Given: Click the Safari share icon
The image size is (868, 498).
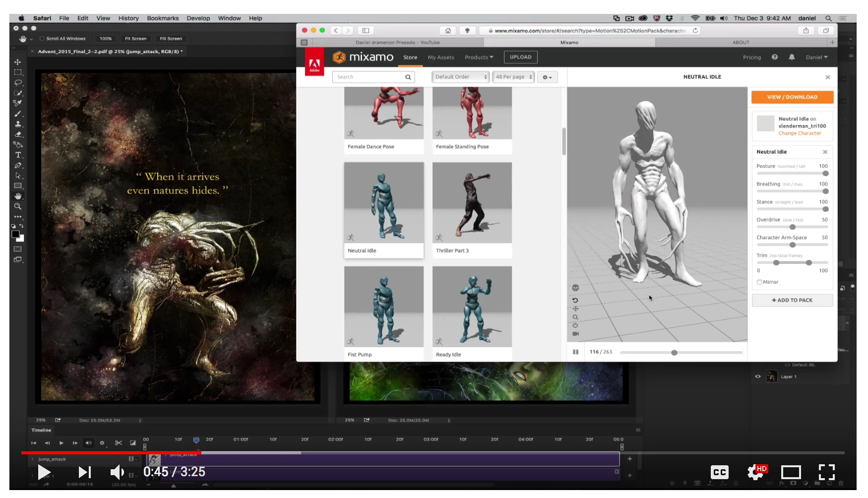Looking at the screenshot, I should point(806,31).
